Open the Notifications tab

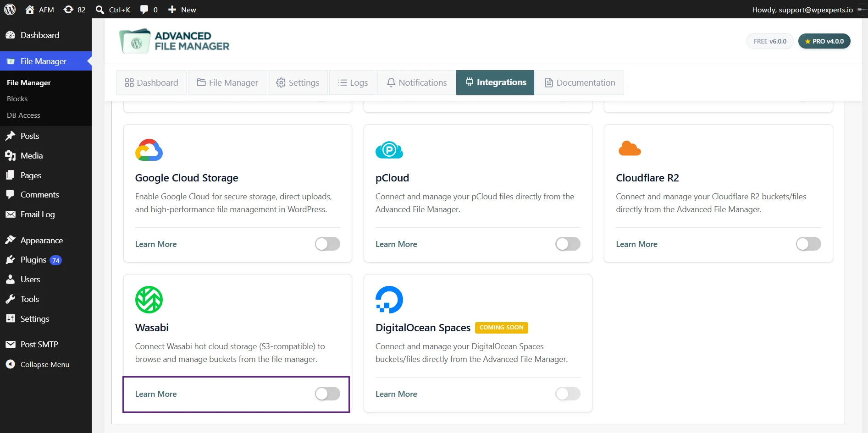(416, 82)
